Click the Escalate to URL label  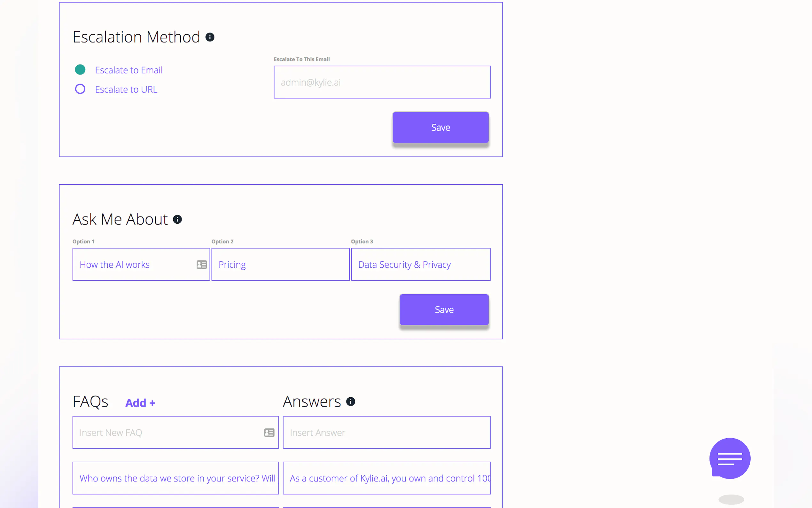point(126,89)
